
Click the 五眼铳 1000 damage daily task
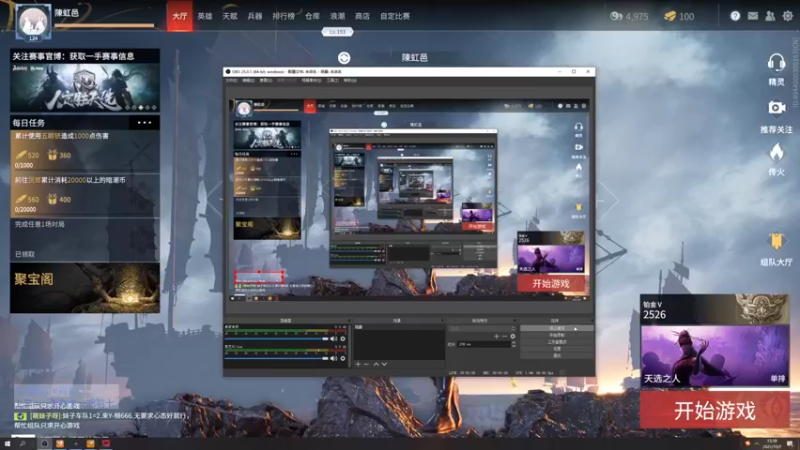[x=85, y=151]
